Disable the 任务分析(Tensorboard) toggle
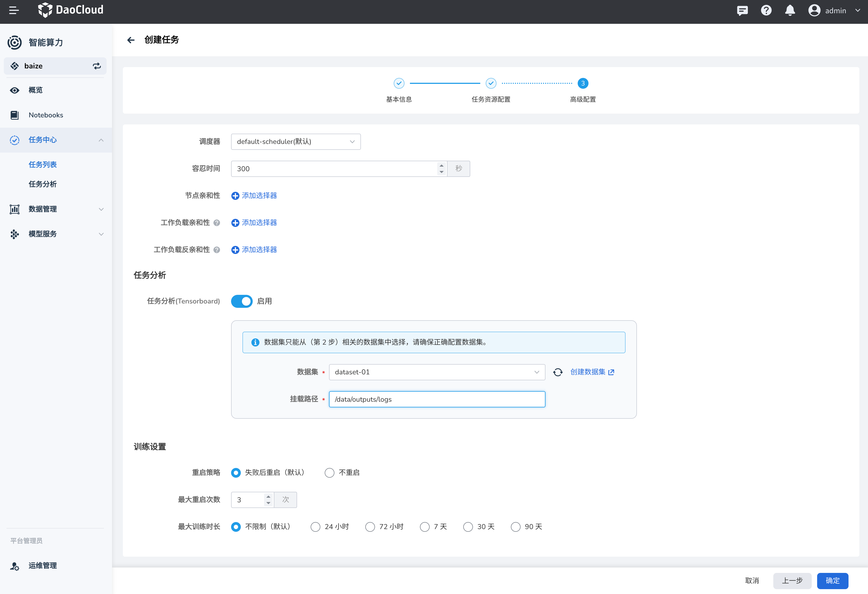Screen dimensions: 868x594 (x=242, y=301)
